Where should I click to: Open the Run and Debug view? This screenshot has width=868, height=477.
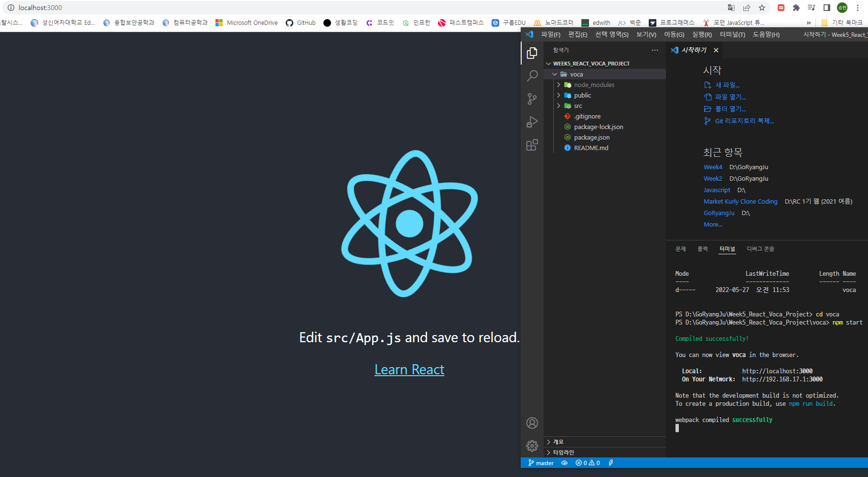click(532, 122)
